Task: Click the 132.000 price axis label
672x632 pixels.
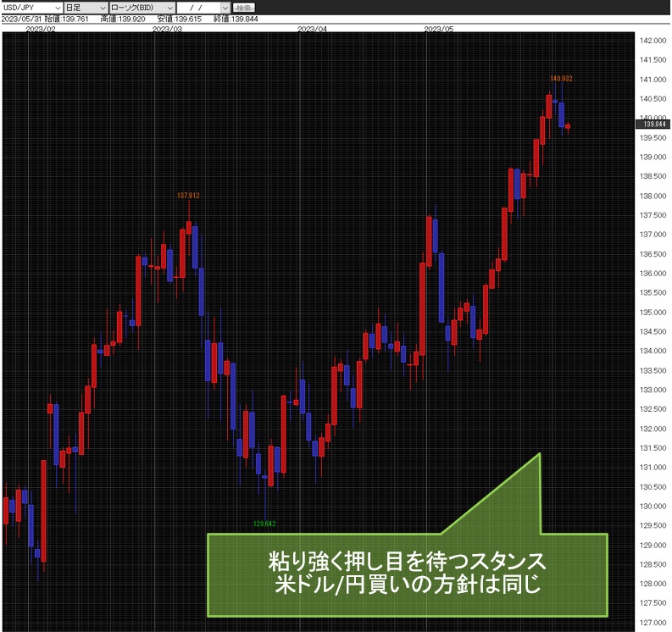Action: (x=653, y=429)
